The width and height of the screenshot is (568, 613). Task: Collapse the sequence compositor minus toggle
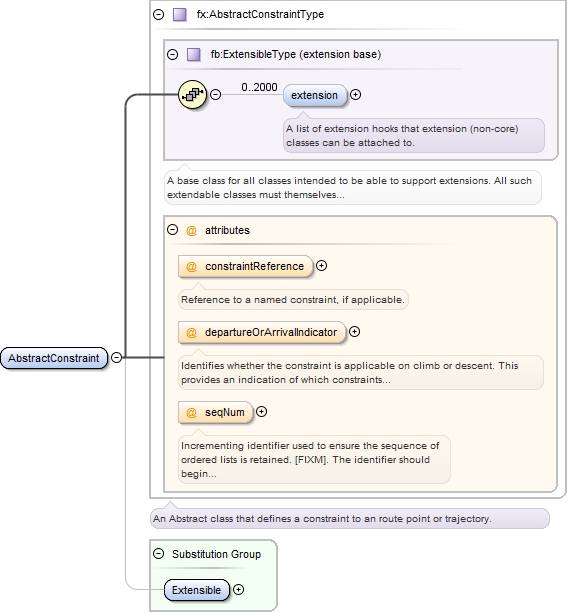point(215,95)
